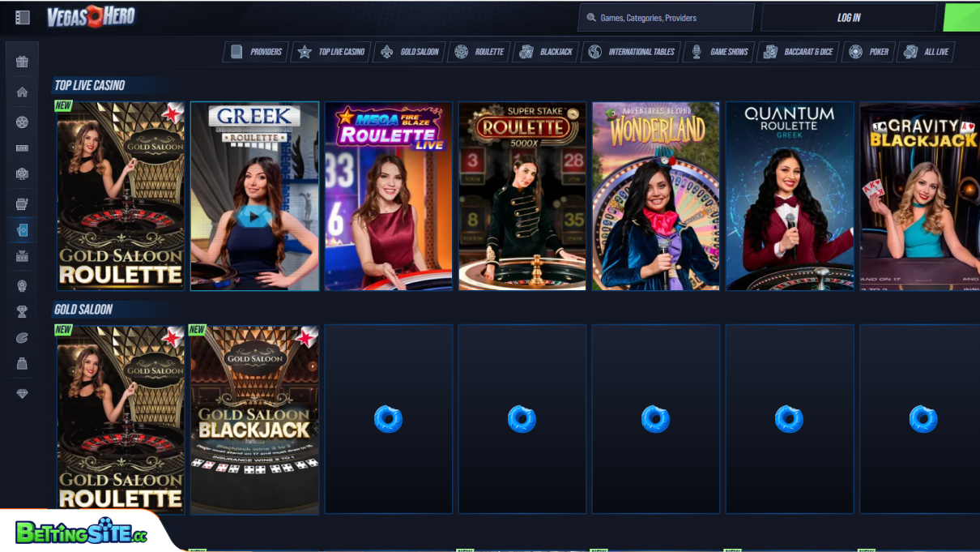Open the diamond VIP icon at sidebar bottom
This screenshot has width=980, height=552.
pos(22,393)
